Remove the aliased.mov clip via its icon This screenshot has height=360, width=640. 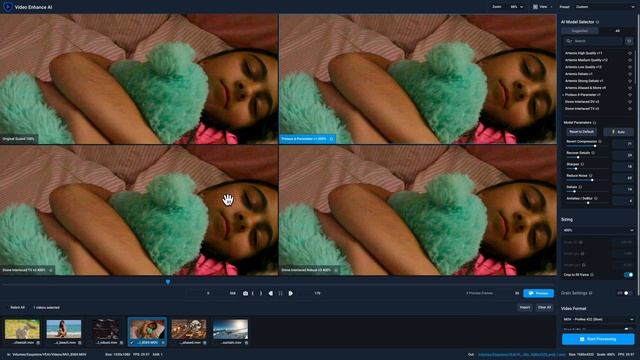[x=204, y=343]
